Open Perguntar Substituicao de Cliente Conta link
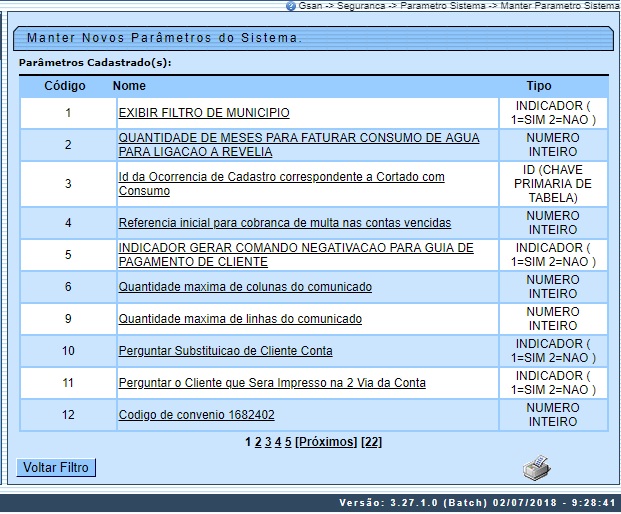 coord(225,351)
